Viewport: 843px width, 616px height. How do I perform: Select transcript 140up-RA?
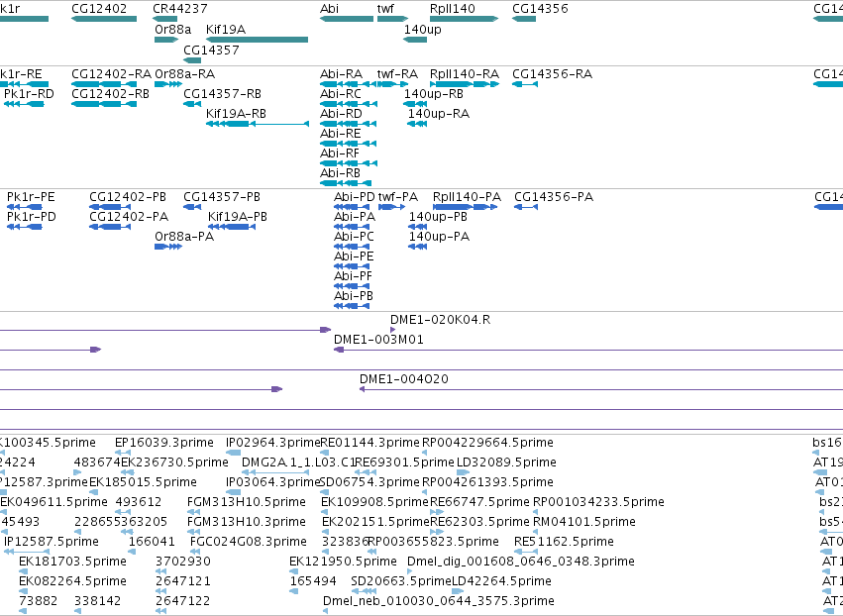coord(417,124)
